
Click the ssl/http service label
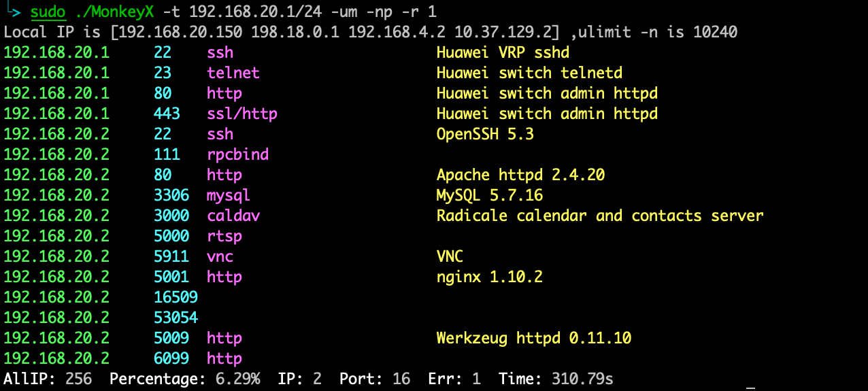[x=242, y=114]
